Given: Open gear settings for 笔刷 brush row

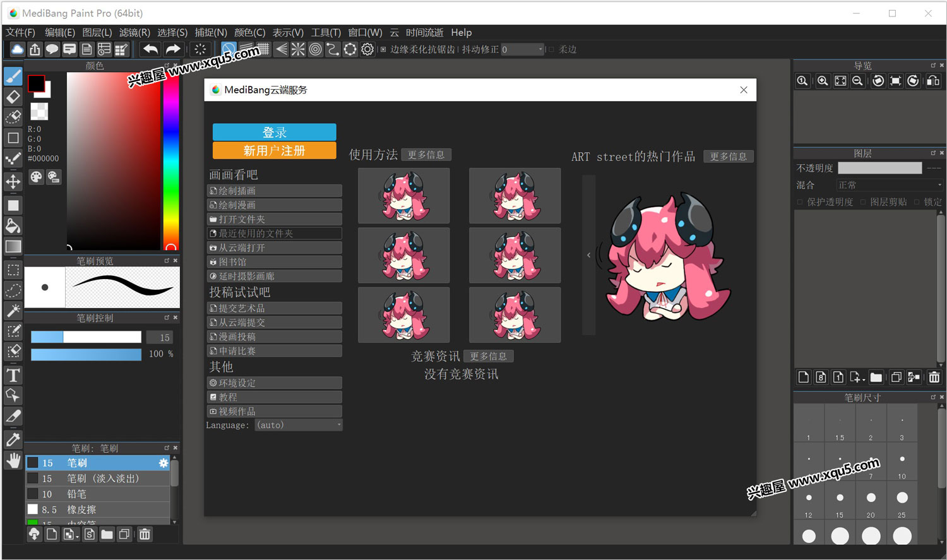Looking at the screenshot, I should pos(164,463).
